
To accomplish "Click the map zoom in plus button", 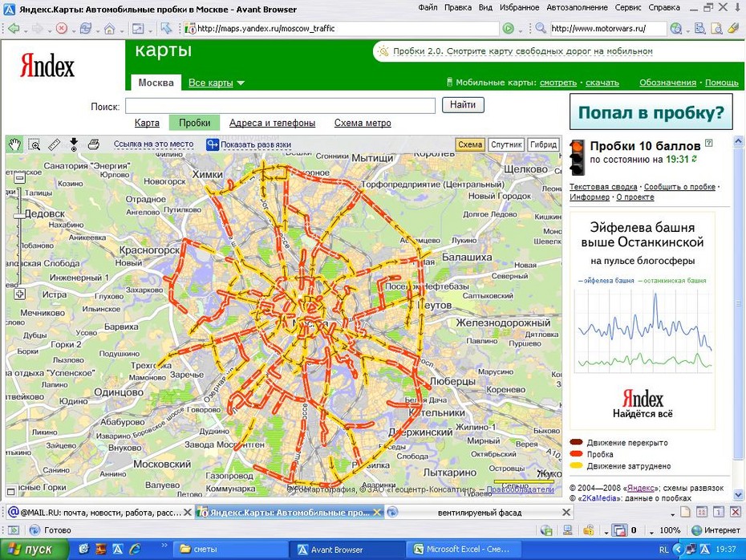I will click(19, 294).
